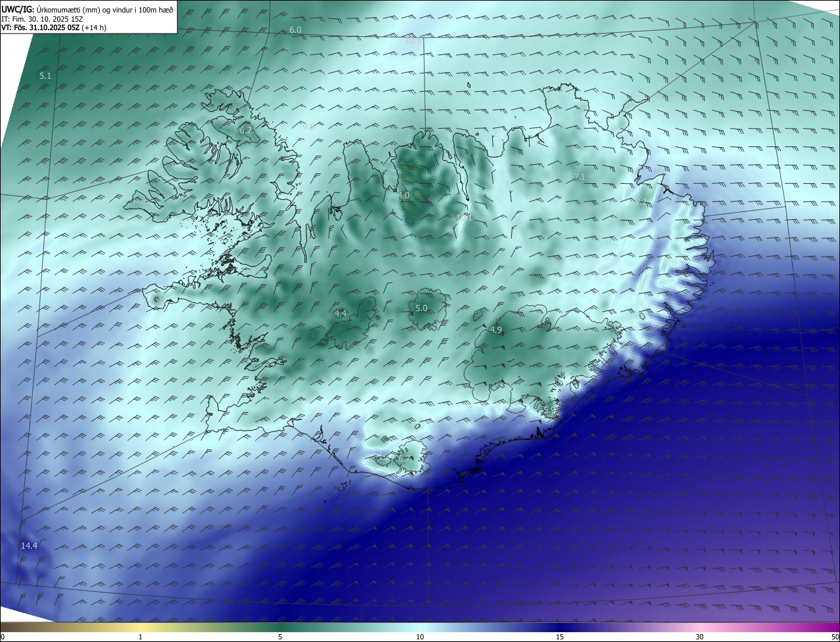This screenshot has width=840, height=642.
Task: Click the 30 tick on the color scale
Action: point(700,637)
